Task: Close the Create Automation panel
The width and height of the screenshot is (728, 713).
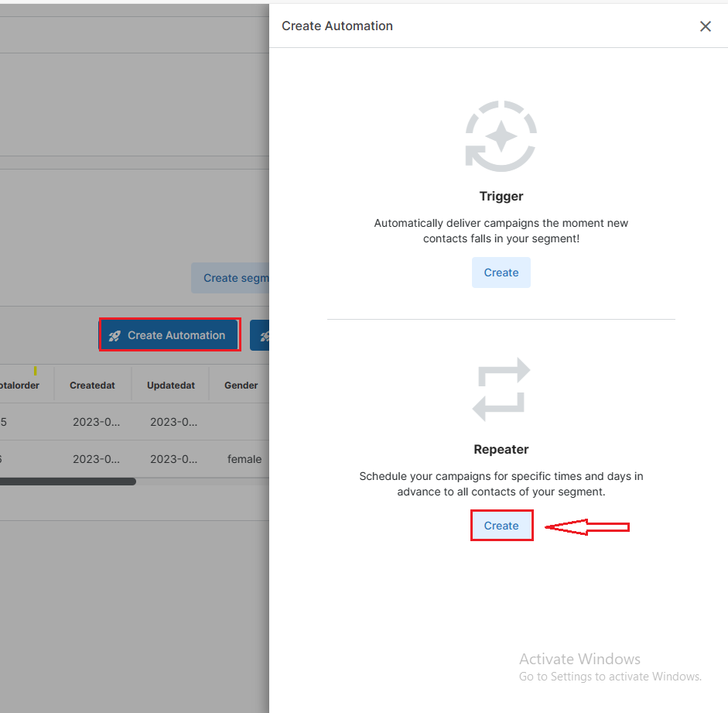Action: coord(705,26)
